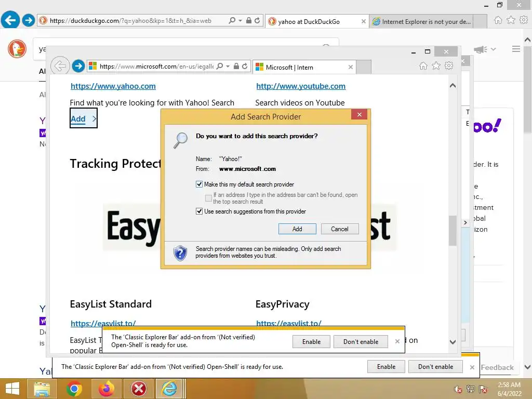Screen dimensions: 532x399
Task: Close the Microsoft | Intern tab
Action: 351,67
